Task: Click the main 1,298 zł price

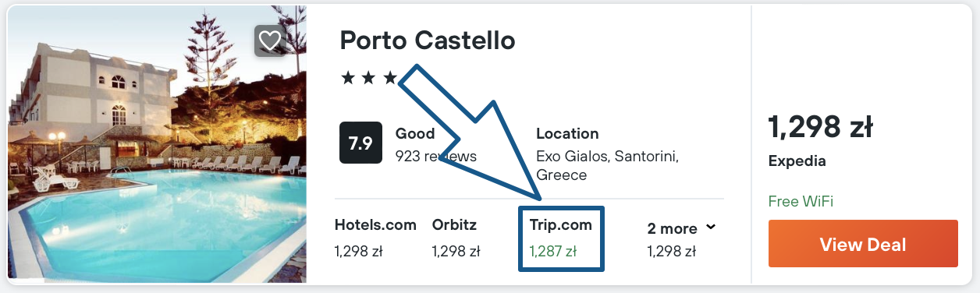Action: [820, 126]
